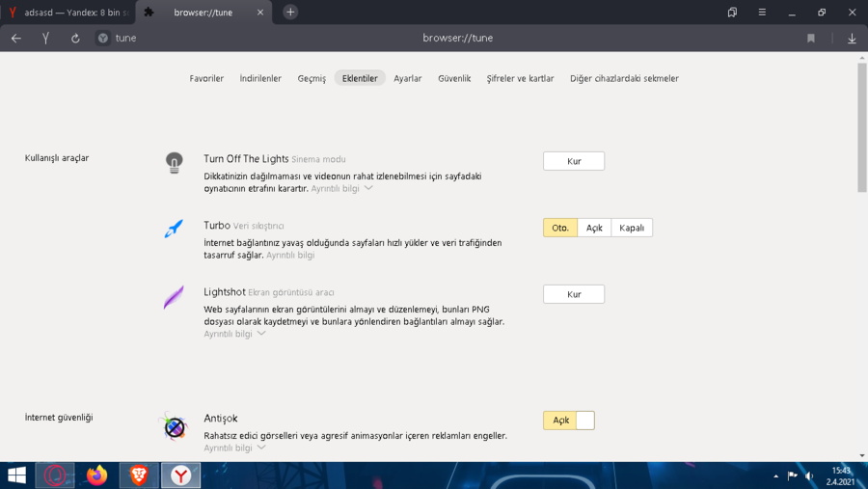
Task: Toggle the Antişok Açık switch
Action: pos(568,421)
